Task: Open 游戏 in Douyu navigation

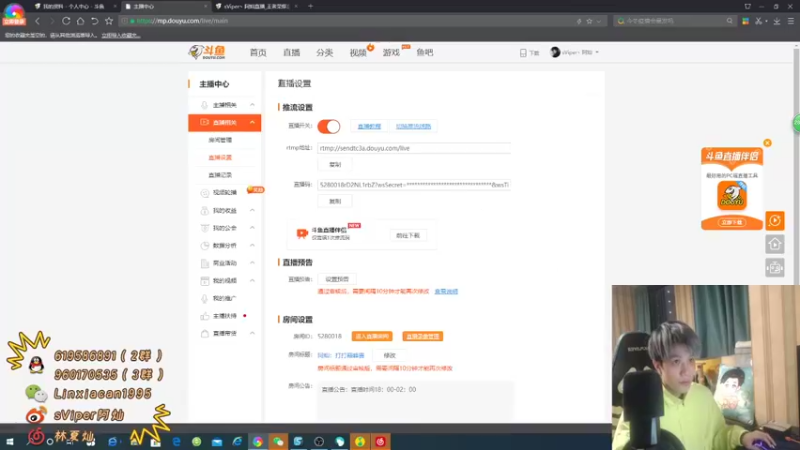Action: click(x=391, y=53)
